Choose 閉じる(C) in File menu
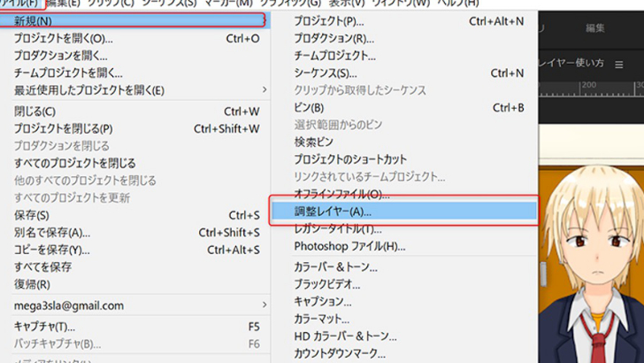The width and height of the screenshot is (644, 363). pos(35,112)
